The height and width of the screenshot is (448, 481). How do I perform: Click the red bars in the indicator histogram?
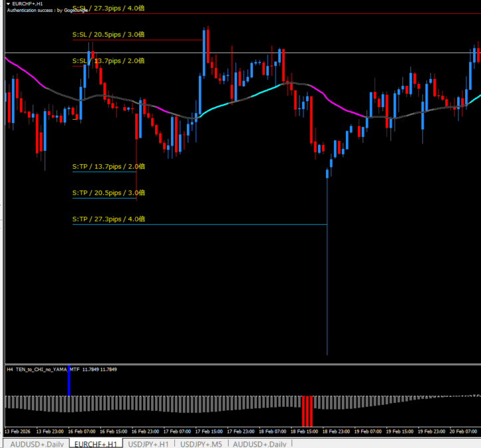(307, 411)
